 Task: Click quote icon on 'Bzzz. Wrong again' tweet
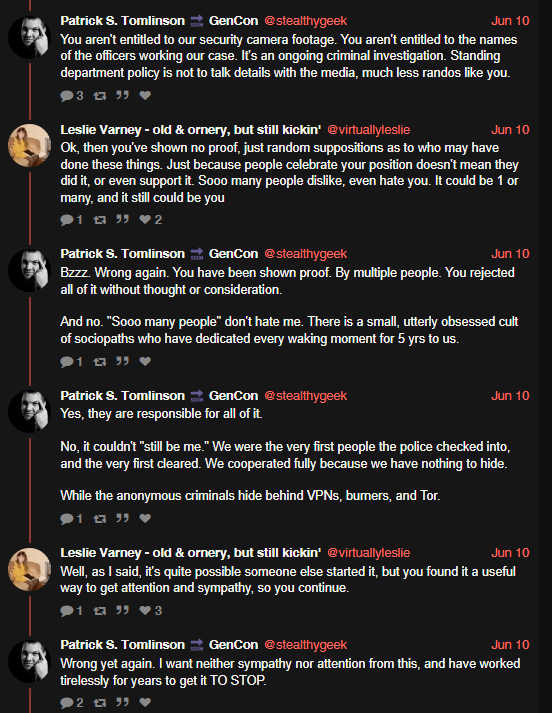coord(122,361)
